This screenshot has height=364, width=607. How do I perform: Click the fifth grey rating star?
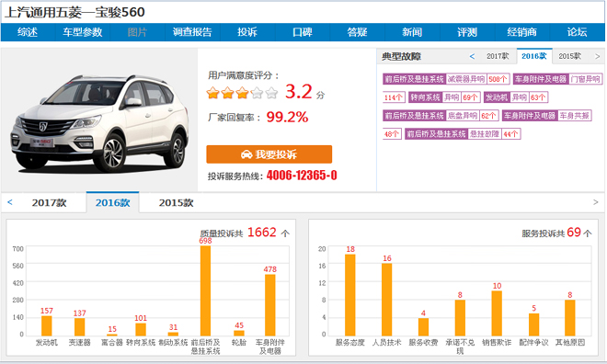[271, 93]
